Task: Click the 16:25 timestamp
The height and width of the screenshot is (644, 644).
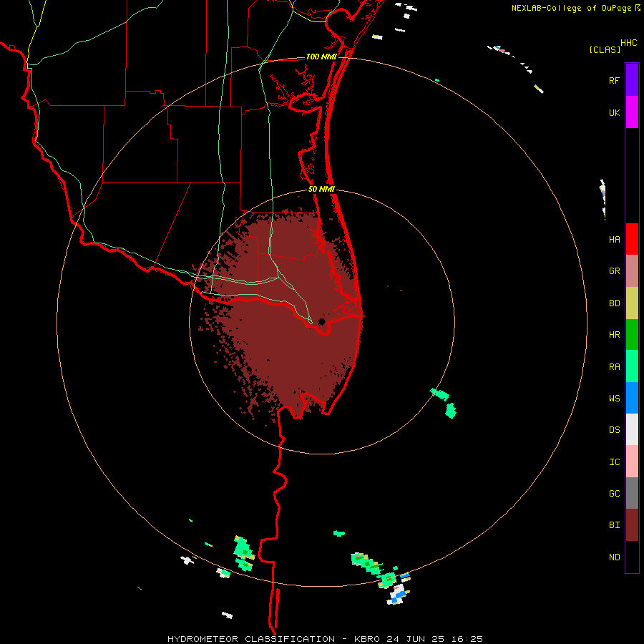Action: click(x=469, y=639)
